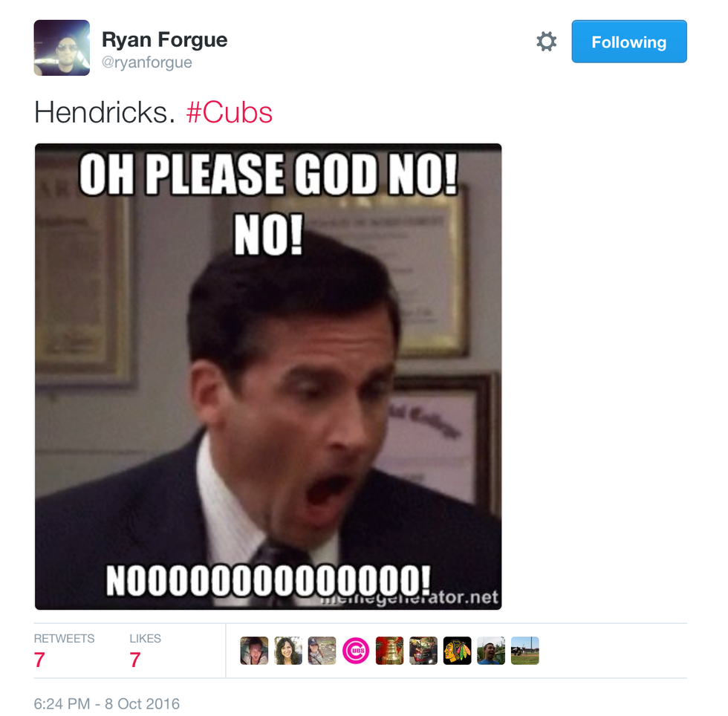The width and height of the screenshot is (728, 716).
Task: Open the Stanley Cup trophy avatar
Action: click(x=389, y=651)
